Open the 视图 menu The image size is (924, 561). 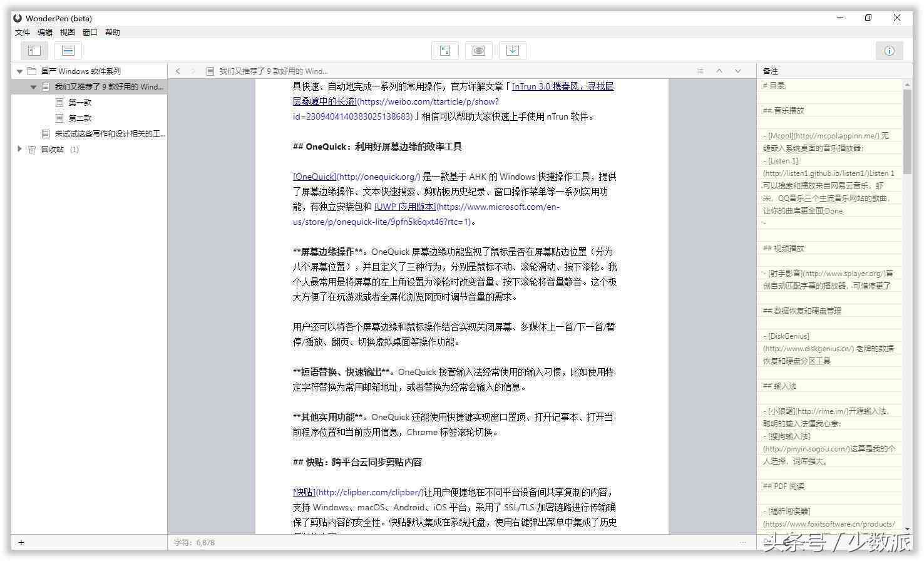(68, 33)
